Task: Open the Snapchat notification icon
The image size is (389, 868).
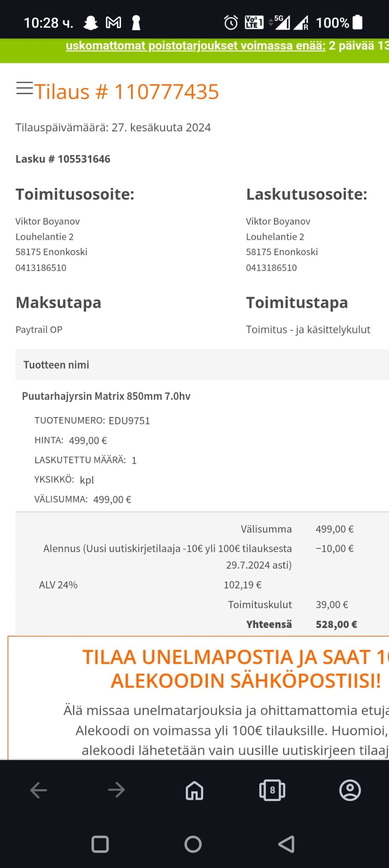Action: coord(90,23)
